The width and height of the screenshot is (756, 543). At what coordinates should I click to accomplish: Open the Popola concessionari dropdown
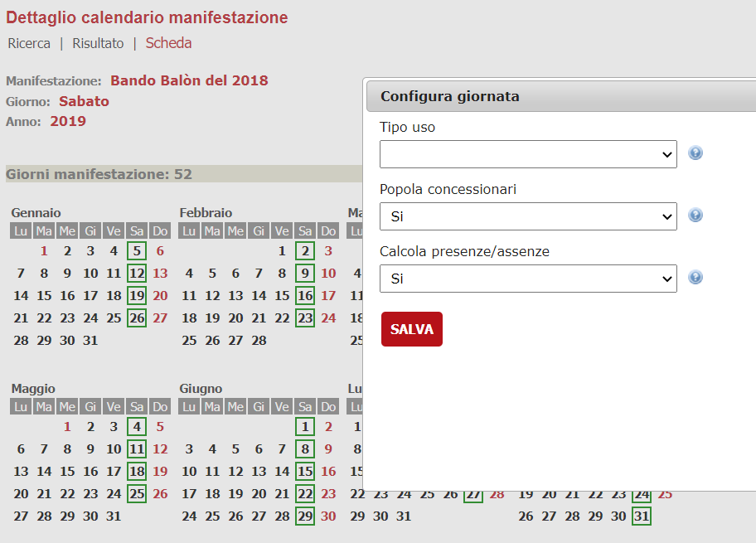(527, 215)
